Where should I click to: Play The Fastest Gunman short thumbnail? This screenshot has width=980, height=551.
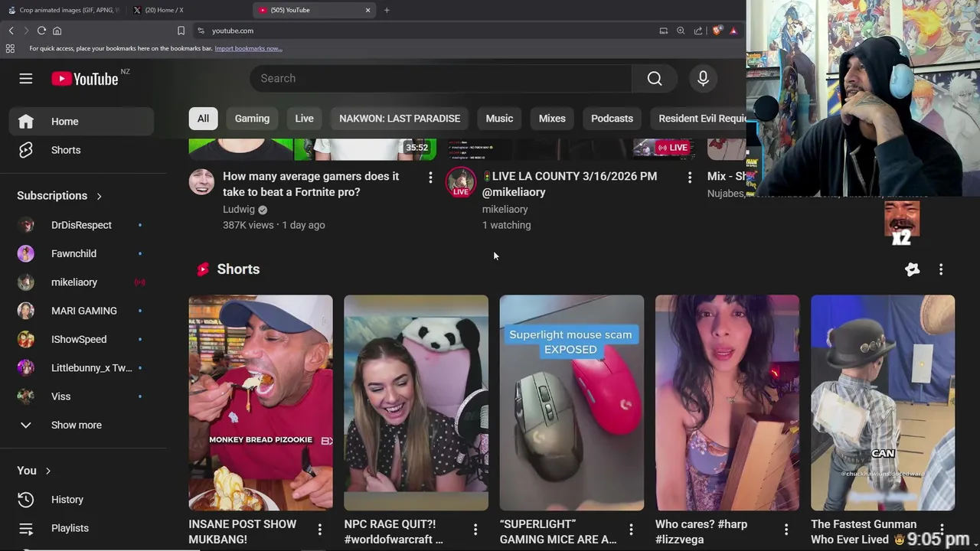tap(883, 403)
